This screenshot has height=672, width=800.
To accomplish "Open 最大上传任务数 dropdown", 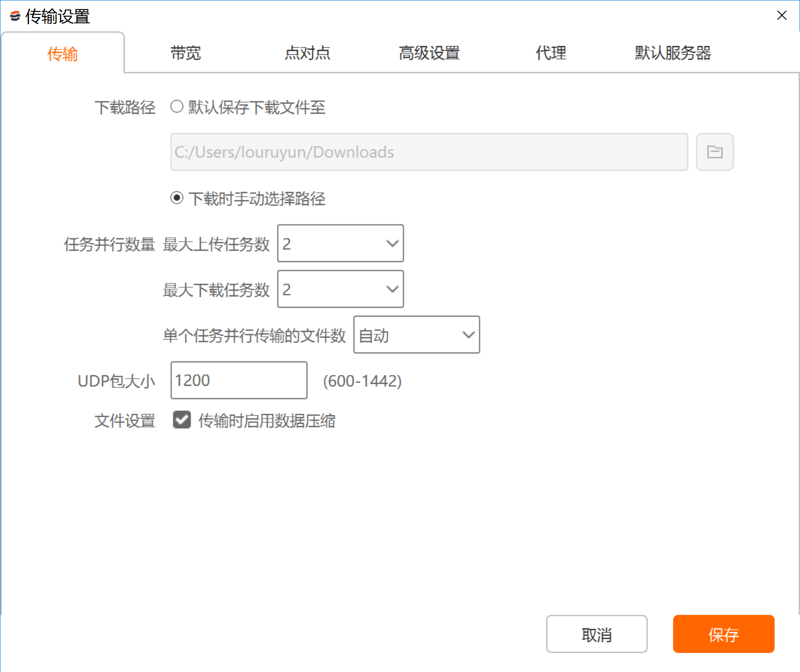I will click(x=340, y=243).
